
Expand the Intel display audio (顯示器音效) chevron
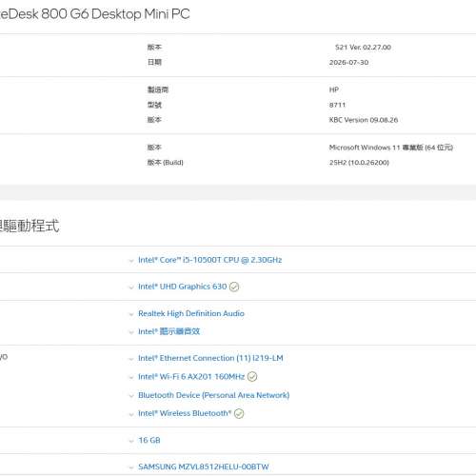coord(131,332)
